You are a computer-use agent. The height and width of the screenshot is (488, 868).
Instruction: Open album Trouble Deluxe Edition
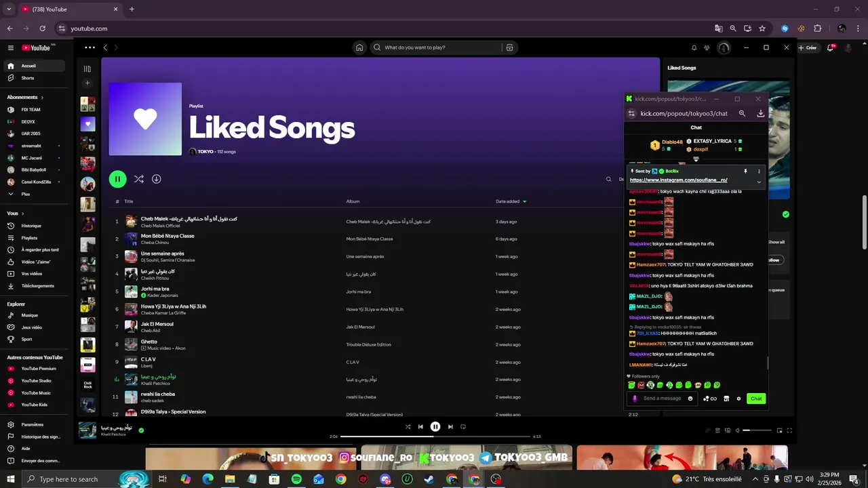point(368,344)
